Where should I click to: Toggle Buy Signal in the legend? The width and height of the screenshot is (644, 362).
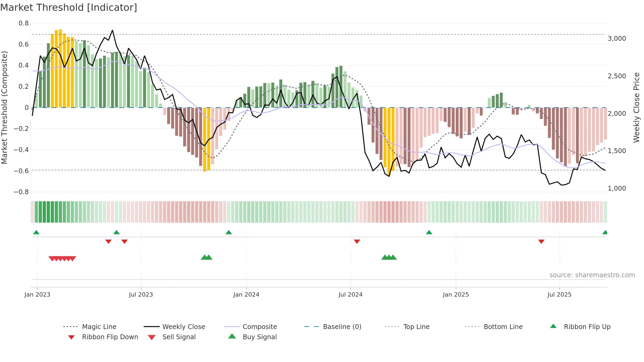(x=252, y=337)
